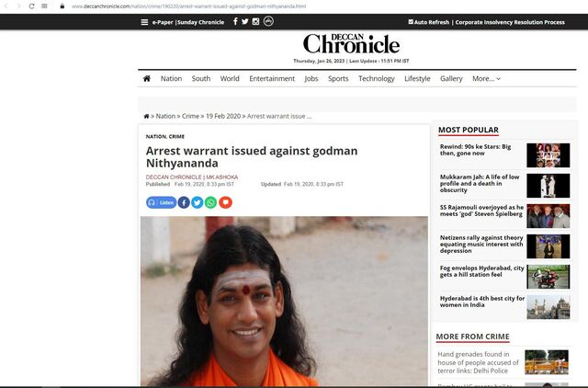Open Corporate Insolvency Resolution Process link
588x388 pixels.
[510, 22]
